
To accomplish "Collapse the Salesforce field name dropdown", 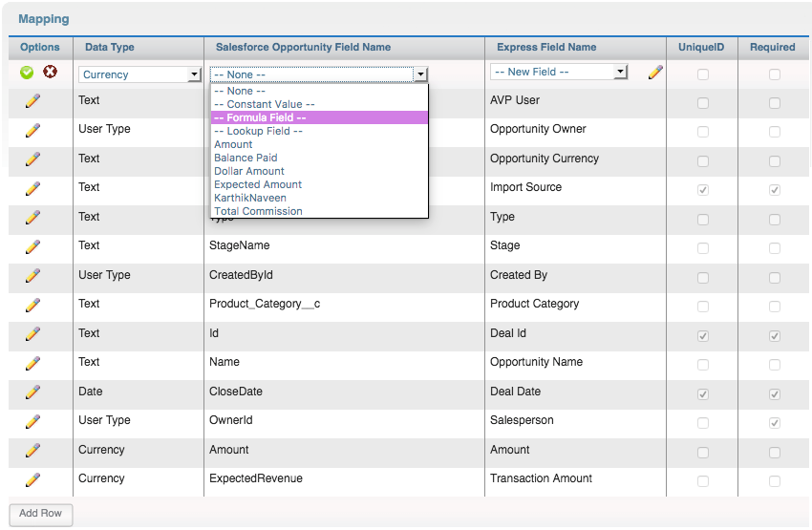I will point(319,74).
